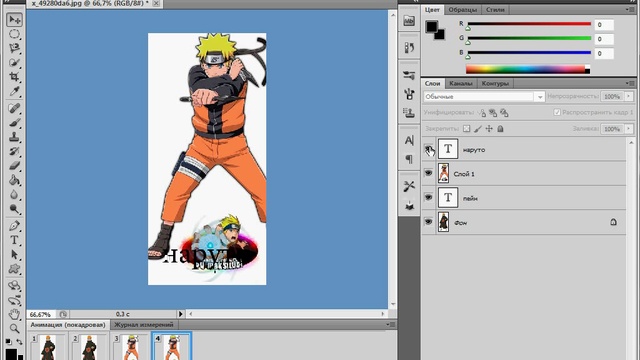This screenshot has height=360, width=640.
Task: Click the Непрозрачность 100% opacity field
Action: click(x=612, y=96)
